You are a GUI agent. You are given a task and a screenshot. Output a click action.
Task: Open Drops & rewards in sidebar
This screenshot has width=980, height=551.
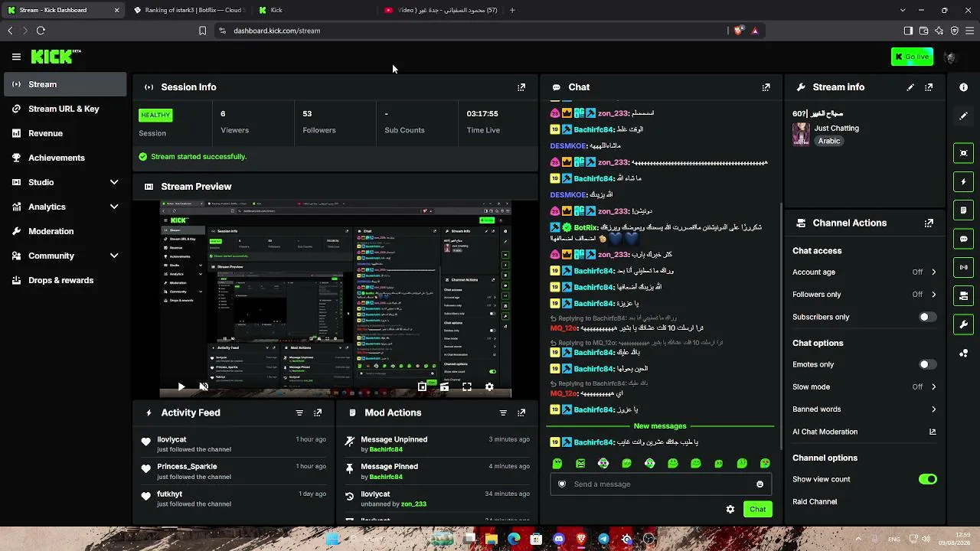point(65,280)
